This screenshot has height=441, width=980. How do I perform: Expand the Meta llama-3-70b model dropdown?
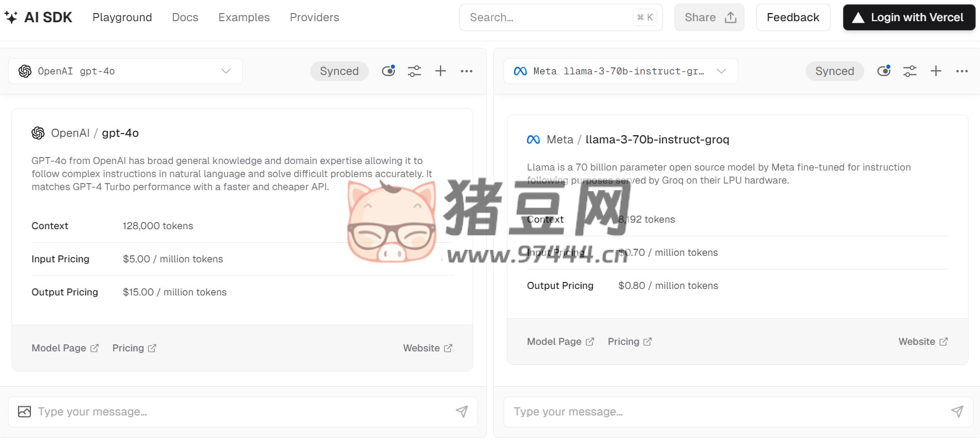(x=621, y=71)
